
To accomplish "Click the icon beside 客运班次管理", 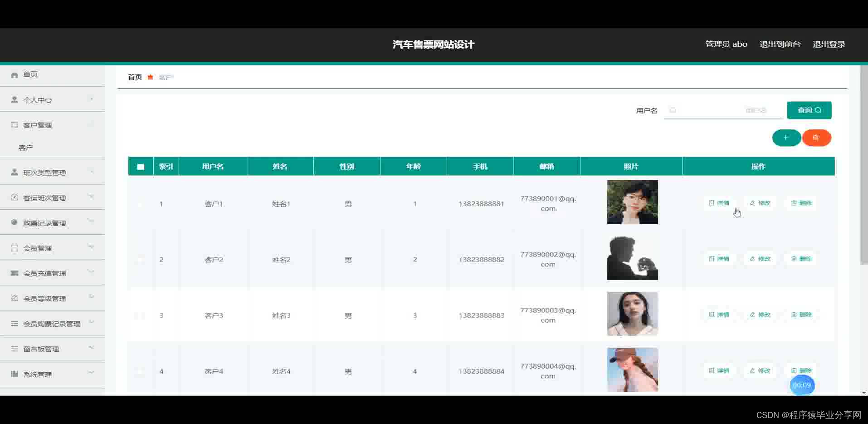I will (15, 197).
